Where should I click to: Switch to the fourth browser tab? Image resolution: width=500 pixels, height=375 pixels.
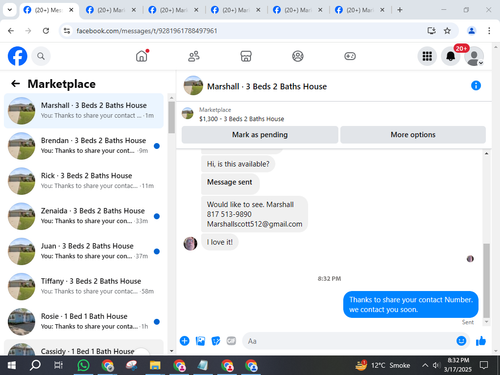click(x=236, y=10)
